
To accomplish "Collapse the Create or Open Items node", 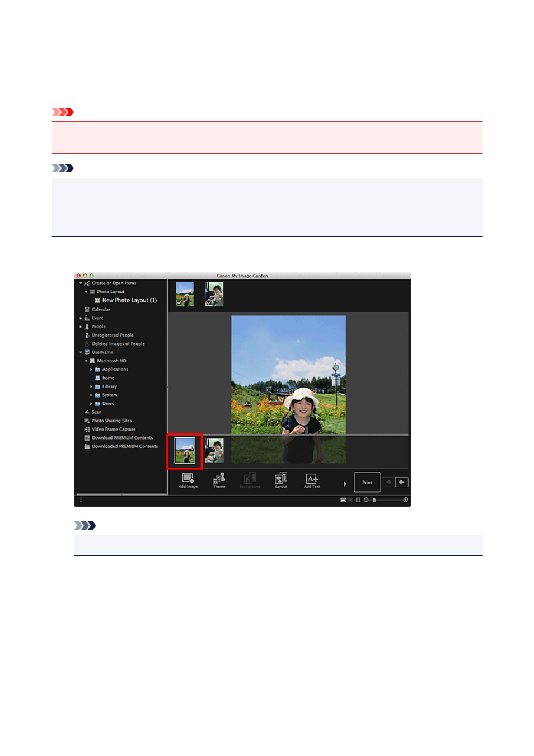I will pyautogui.click(x=81, y=283).
